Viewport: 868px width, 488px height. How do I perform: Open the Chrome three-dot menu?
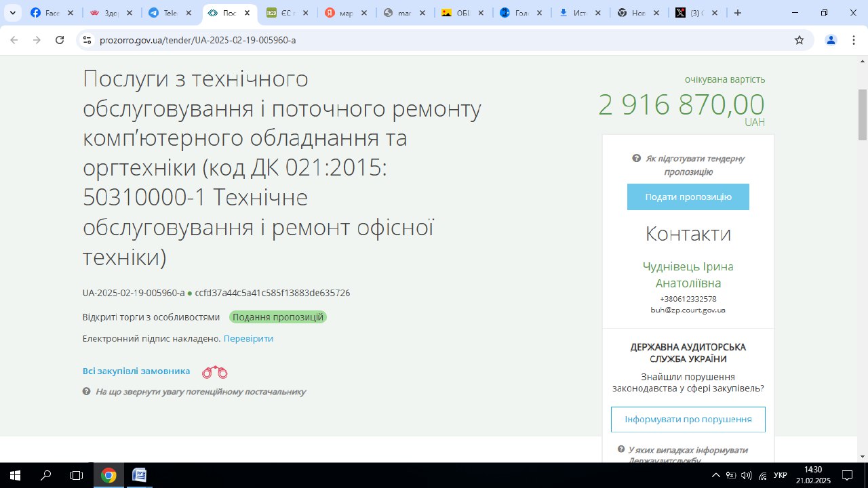tap(853, 40)
